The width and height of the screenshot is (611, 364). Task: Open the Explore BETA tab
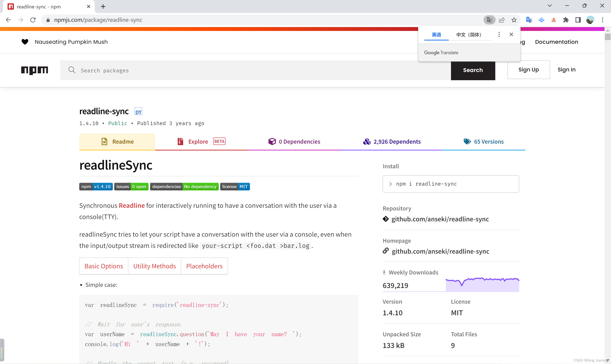point(201,142)
